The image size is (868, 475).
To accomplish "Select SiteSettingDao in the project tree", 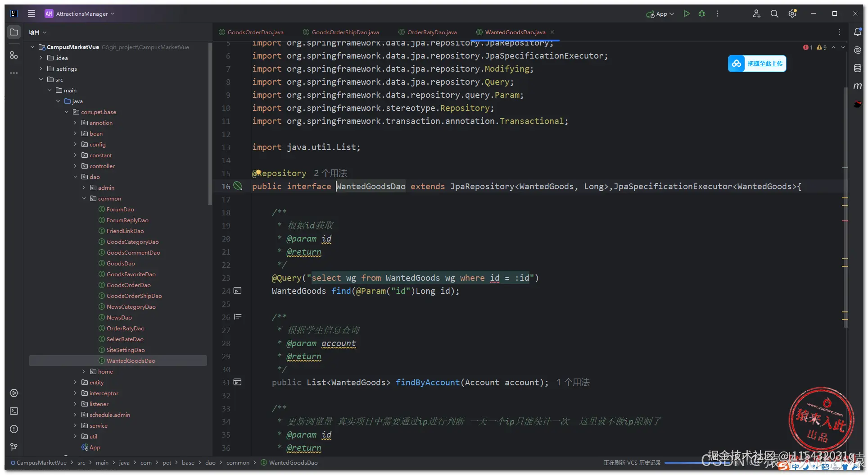I will pyautogui.click(x=126, y=350).
